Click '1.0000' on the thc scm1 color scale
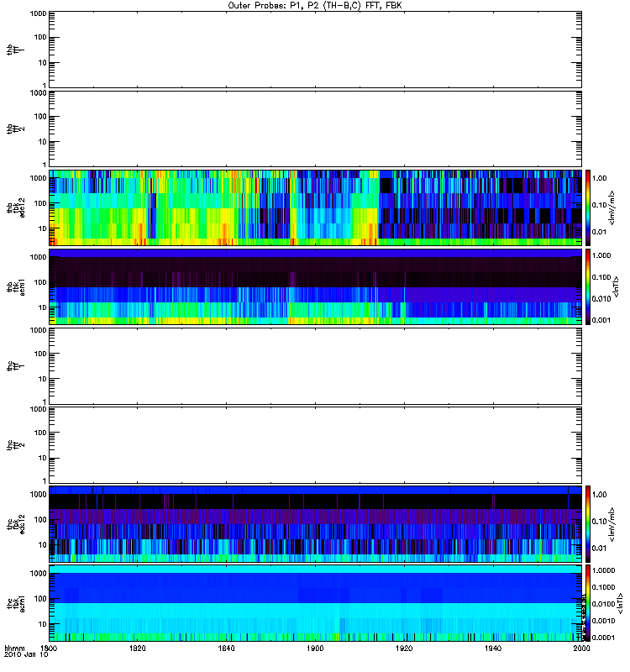This screenshot has height=672, width=630. point(603,570)
